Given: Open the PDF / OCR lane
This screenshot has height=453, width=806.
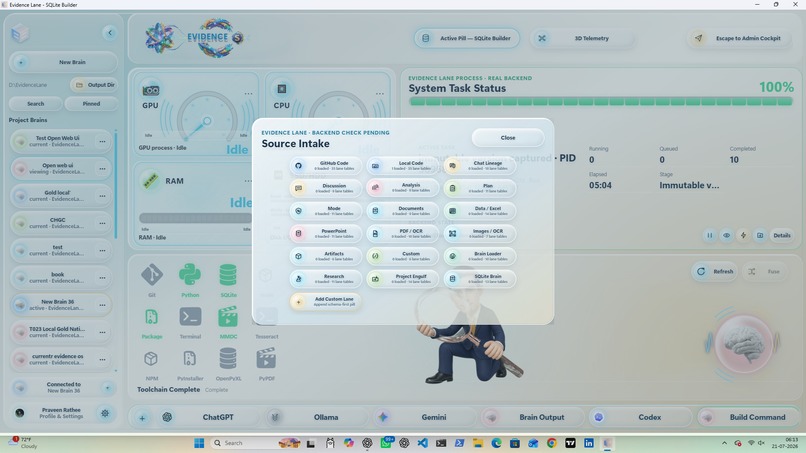Looking at the screenshot, I should [x=402, y=233].
